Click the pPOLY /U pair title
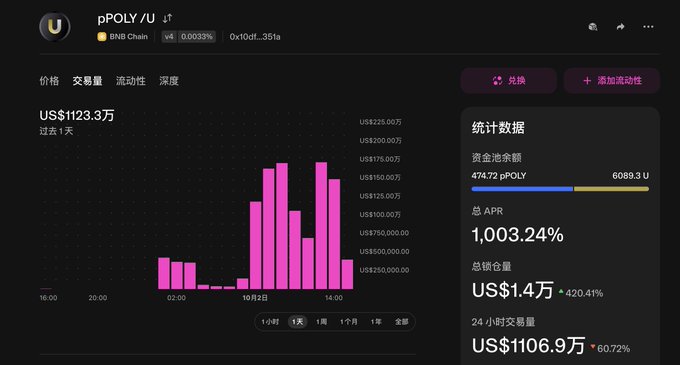Image resolution: width=680 pixels, height=365 pixels. [x=126, y=18]
